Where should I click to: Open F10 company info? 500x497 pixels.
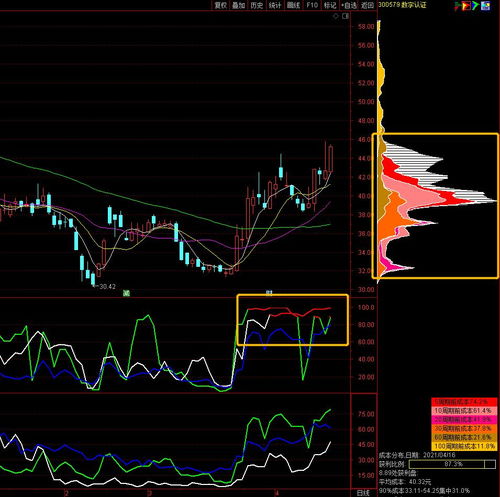[x=312, y=5]
